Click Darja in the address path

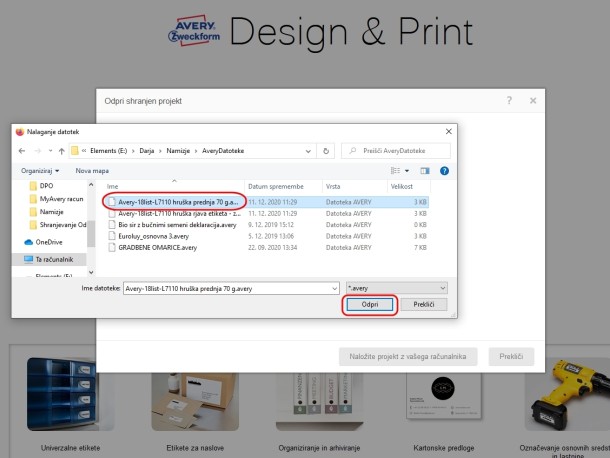[147, 151]
